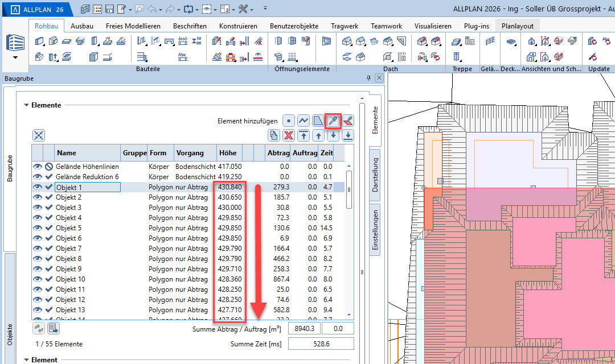Screen dimensions: 615x364
Task: Move selected element to top of list
Action: click(304, 135)
